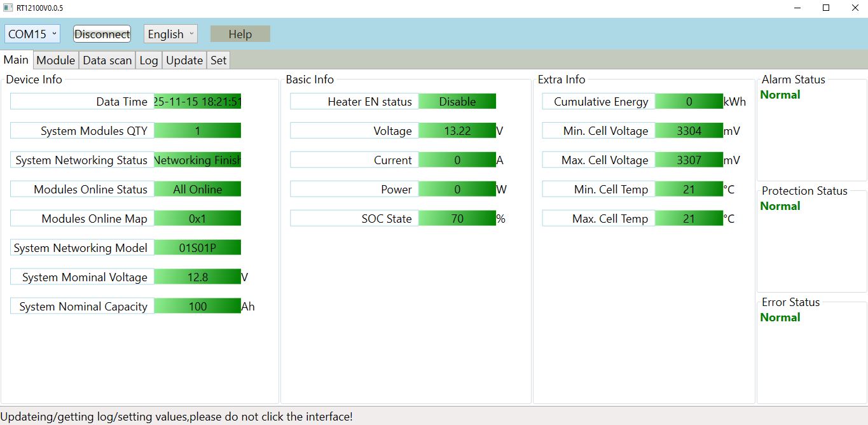Image resolution: width=868 pixels, height=425 pixels.
Task: Click the Modules Online Status value
Action: pos(197,190)
